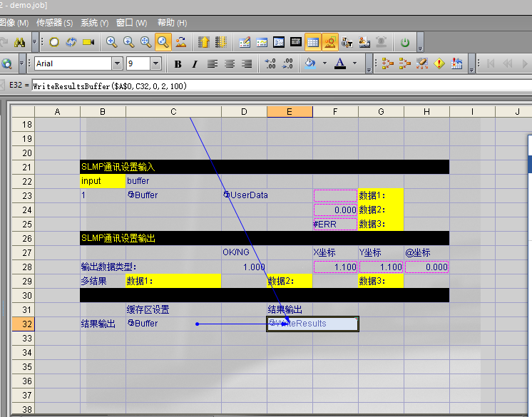Screen dimensions: 532x417
Task: Click the increase decimal places icon
Action: 287,63
